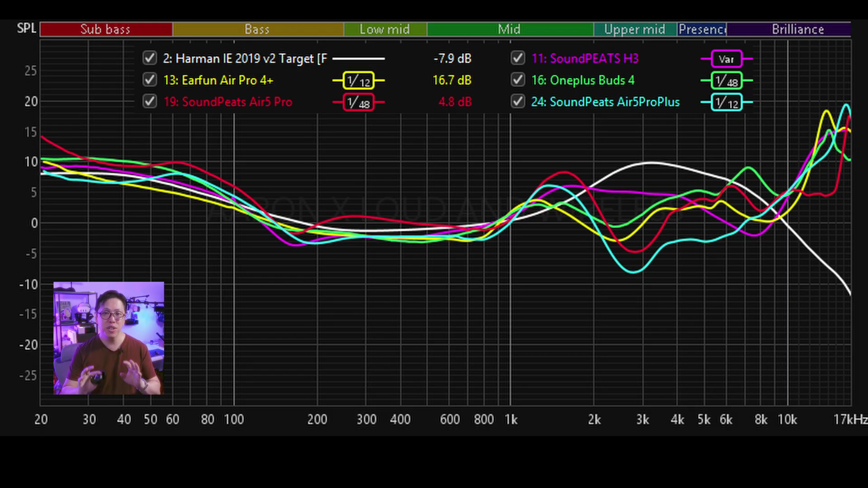Click the '16.7 dB' Earfun value
868x488 pixels.
[452, 81]
